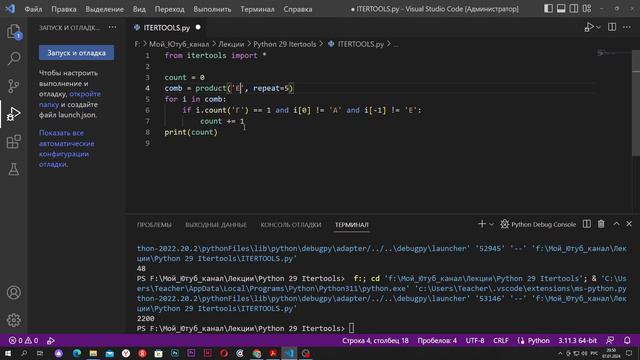640x360 pixels.
Task: Split the editor to the right
Action: point(612,27)
